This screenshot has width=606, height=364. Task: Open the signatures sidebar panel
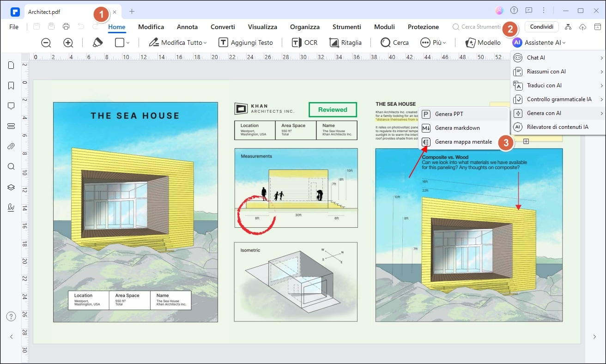(11, 207)
